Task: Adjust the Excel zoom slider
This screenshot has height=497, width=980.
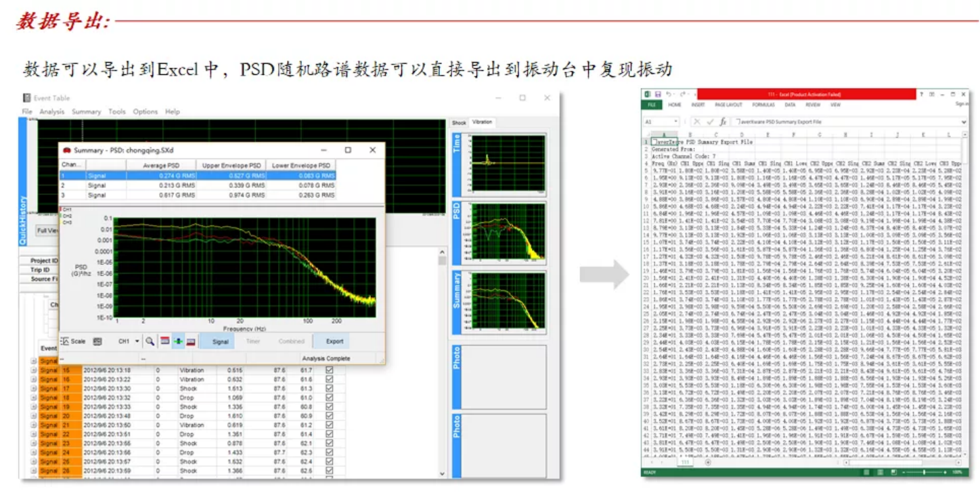Action: click(x=924, y=472)
